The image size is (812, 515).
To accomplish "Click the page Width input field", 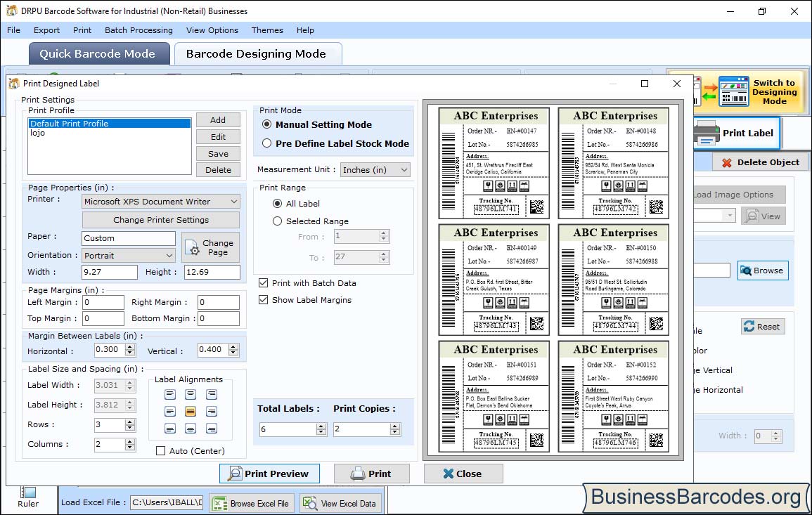I will tap(110, 272).
